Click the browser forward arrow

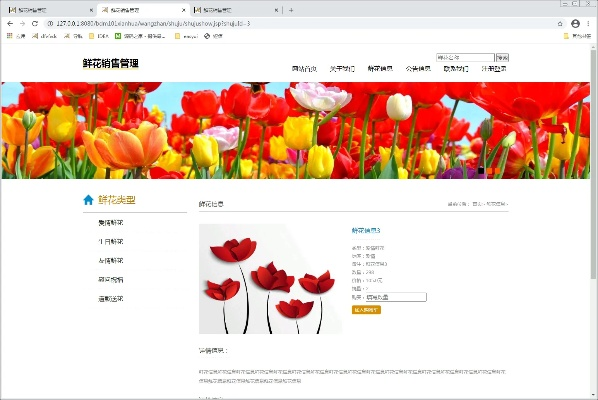23,24
